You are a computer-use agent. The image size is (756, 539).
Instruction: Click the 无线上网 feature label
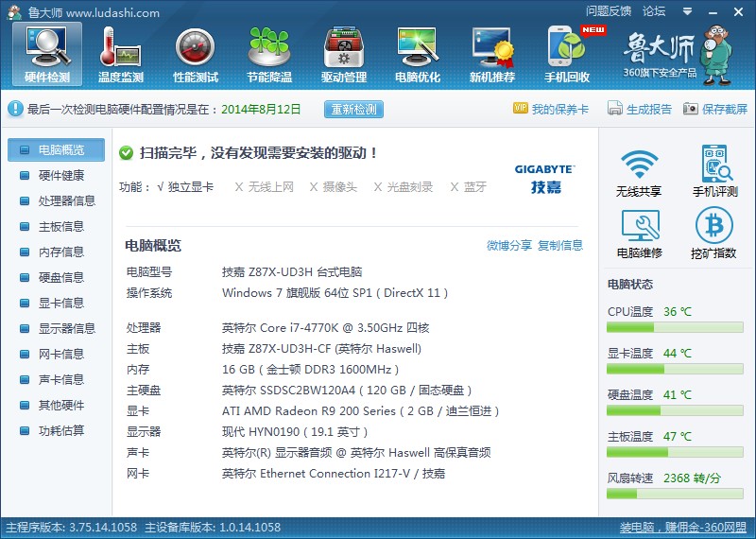[270, 186]
